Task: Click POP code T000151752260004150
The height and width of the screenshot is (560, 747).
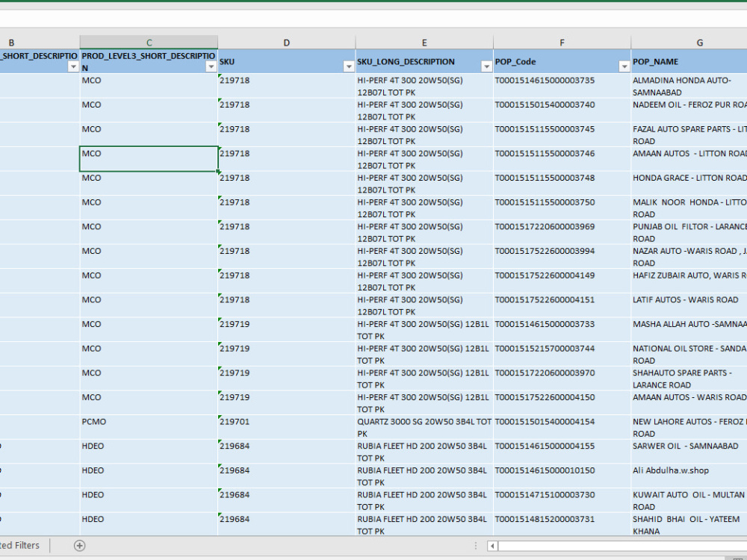Action: (x=562, y=403)
